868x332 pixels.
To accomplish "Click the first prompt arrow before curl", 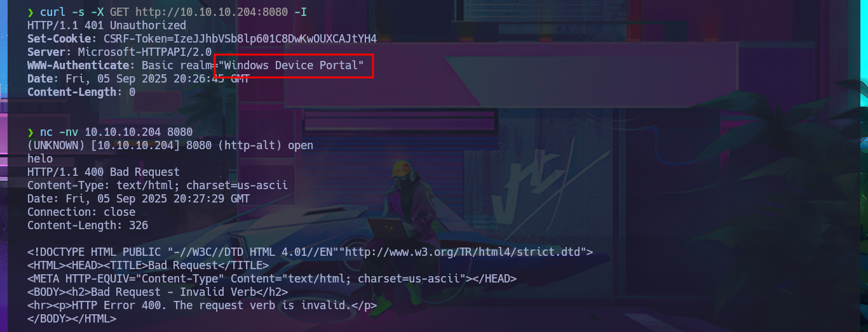I will (x=31, y=13).
